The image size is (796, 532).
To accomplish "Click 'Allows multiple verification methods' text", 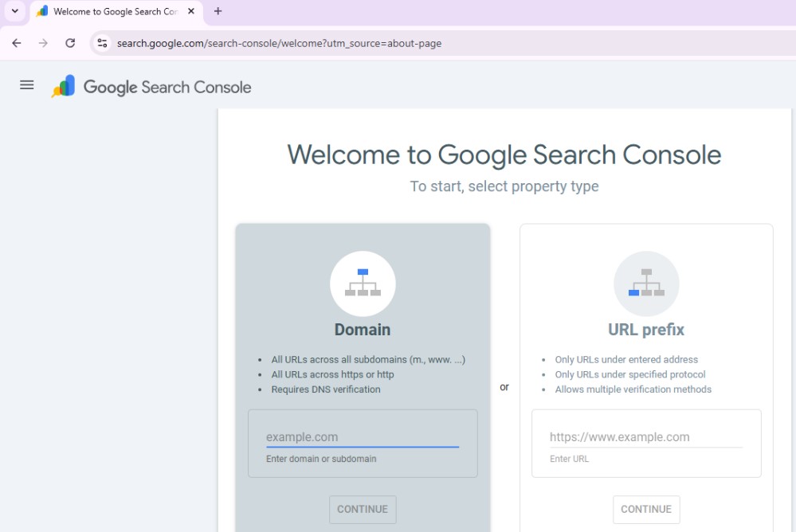I will [x=633, y=389].
